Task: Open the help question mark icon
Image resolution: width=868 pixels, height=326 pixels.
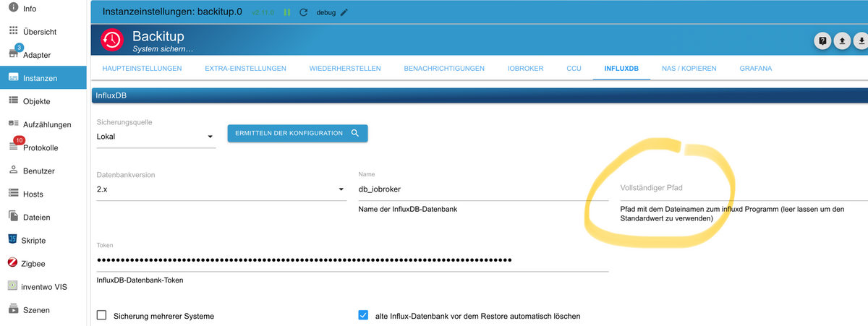Action: point(822,41)
